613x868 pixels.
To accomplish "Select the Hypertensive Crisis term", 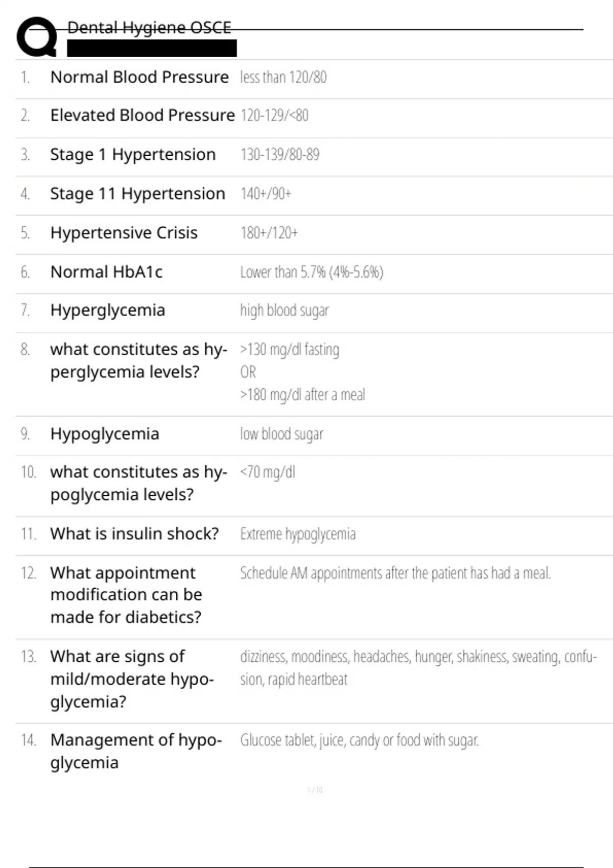I will click(x=124, y=233).
